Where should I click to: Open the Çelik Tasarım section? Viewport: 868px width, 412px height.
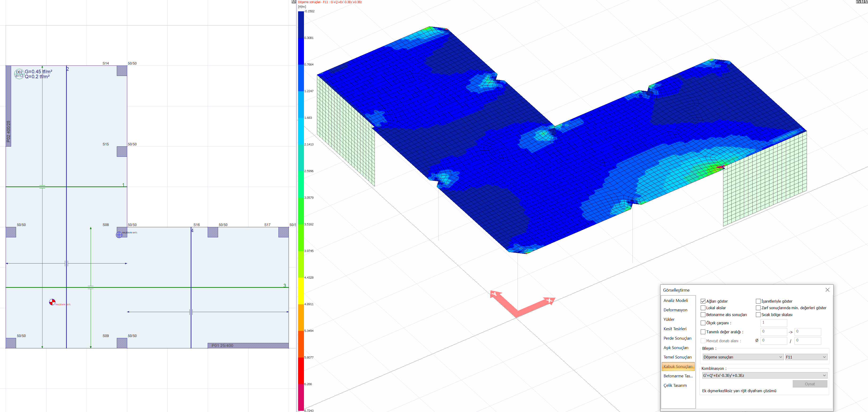coord(676,385)
